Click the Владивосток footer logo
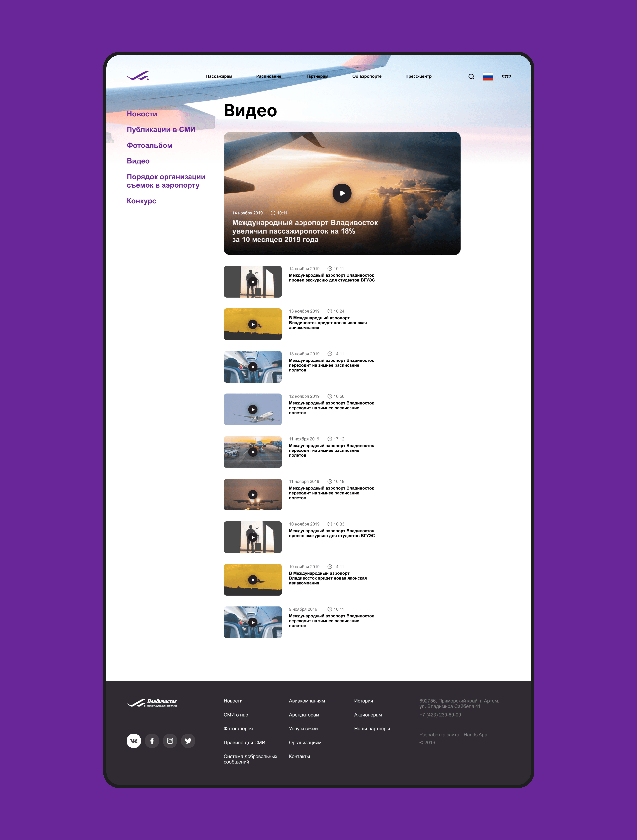 [x=152, y=703]
